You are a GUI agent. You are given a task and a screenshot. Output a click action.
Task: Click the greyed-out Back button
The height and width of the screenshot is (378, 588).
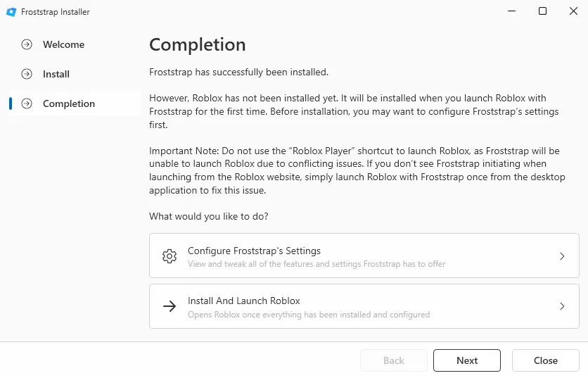[393, 360]
